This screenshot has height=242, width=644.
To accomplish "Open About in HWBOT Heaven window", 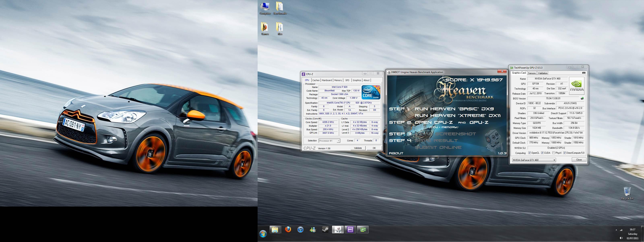I will tap(396, 153).
